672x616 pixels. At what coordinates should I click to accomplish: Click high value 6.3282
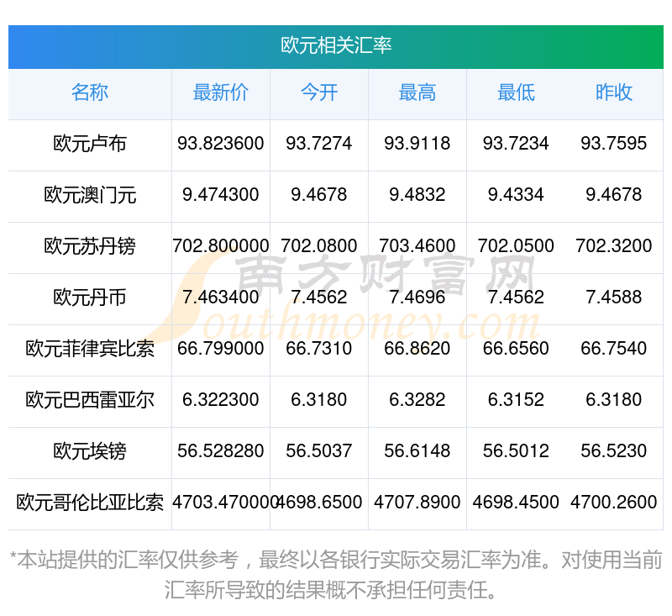(x=417, y=399)
